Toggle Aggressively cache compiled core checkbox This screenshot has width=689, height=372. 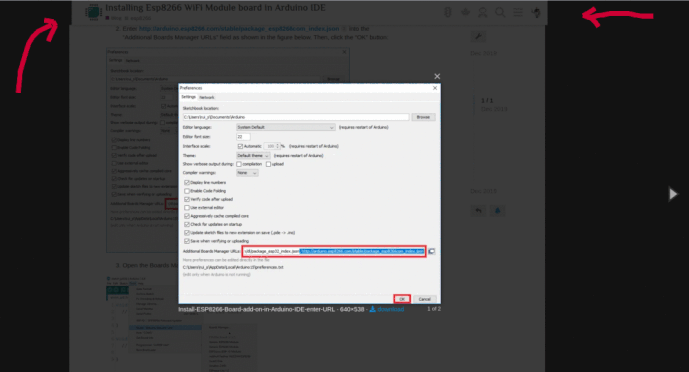click(187, 216)
